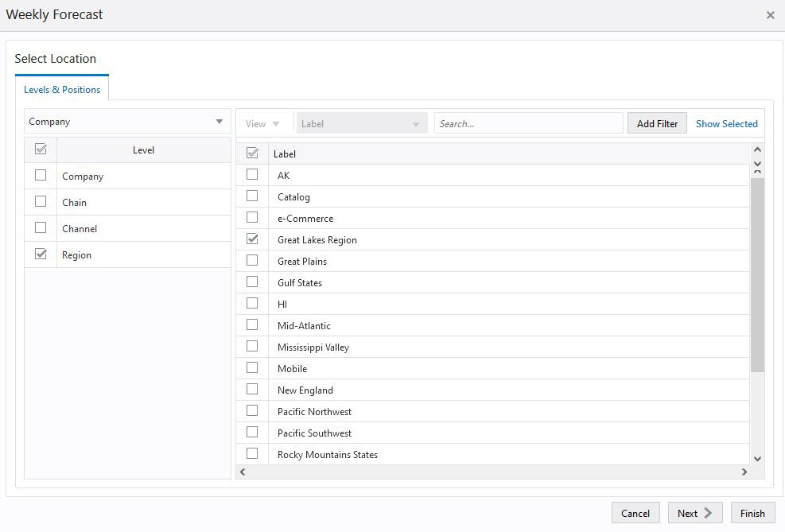Screen dimensions: 785x532
Task: Click the Cancel button
Action: (635, 513)
